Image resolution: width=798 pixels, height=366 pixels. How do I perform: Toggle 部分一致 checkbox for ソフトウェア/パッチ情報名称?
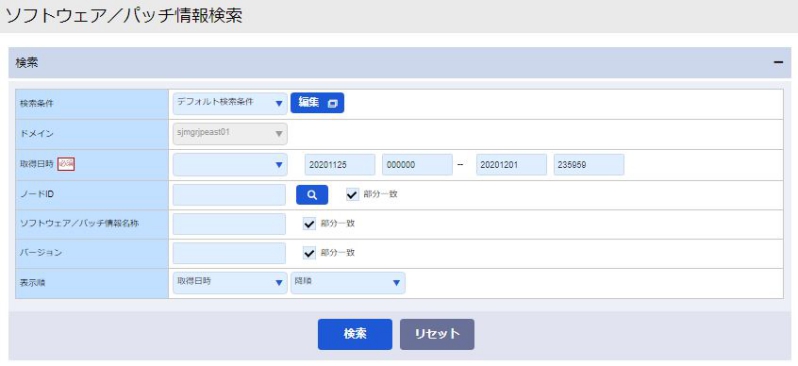(x=309, y=223)
